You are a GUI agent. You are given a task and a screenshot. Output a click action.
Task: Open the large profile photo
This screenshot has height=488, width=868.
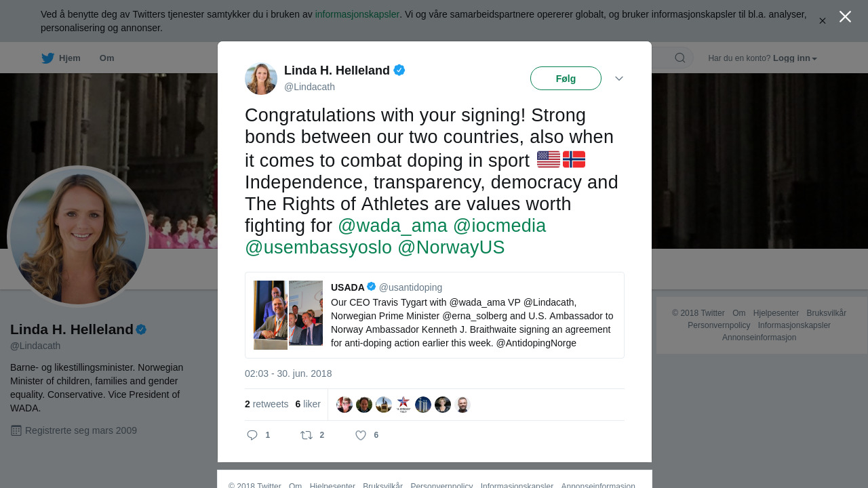pos(78,235)
